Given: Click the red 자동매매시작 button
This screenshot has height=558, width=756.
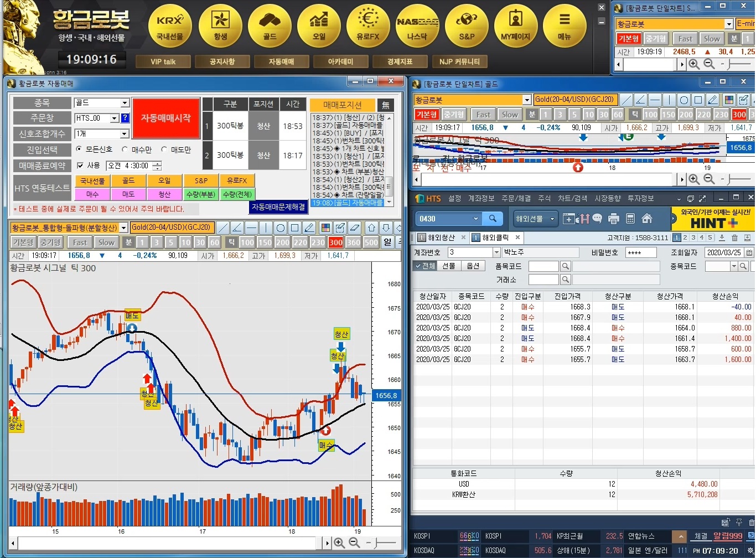Looking at the screenshot, I should tap(166, 118).
